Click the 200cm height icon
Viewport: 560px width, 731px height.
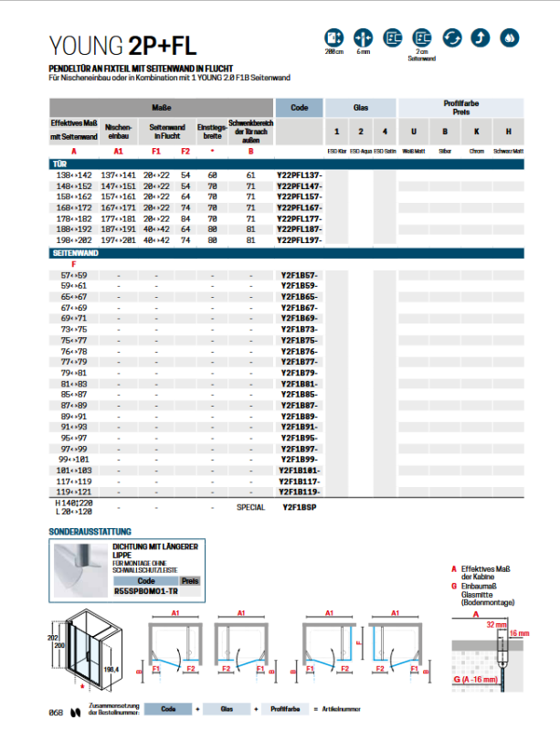click(x=333, y=37)
